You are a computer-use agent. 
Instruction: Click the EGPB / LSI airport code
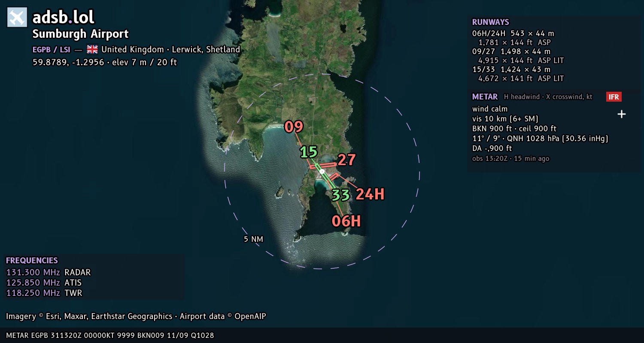[x=51, y=49]
